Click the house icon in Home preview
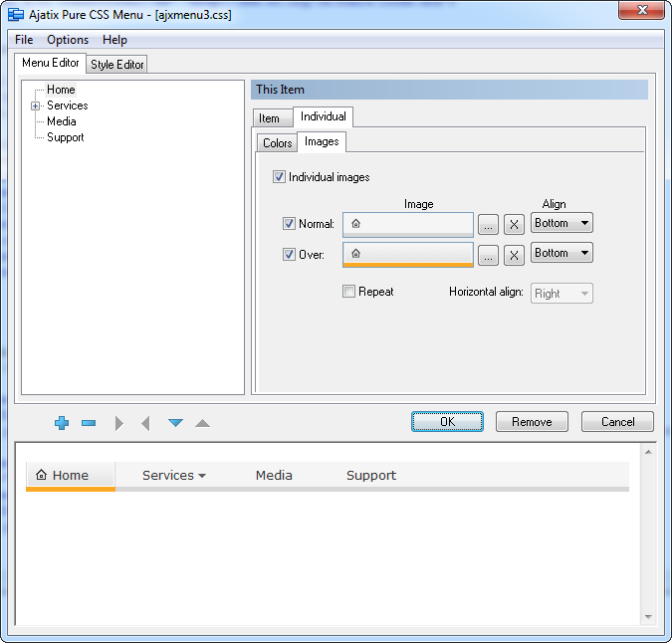The width and height of the screenshot is (672, 643). click(x=41, y=475)
